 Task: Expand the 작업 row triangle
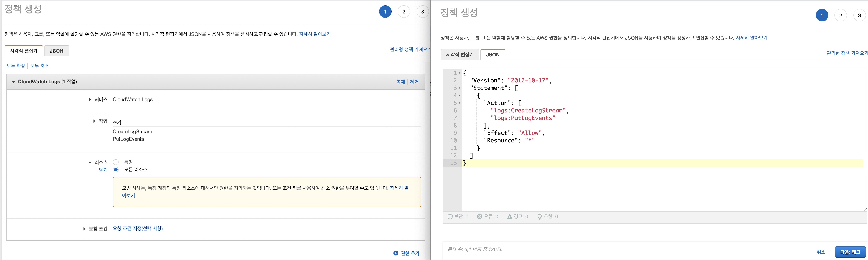tap(94, 121)
